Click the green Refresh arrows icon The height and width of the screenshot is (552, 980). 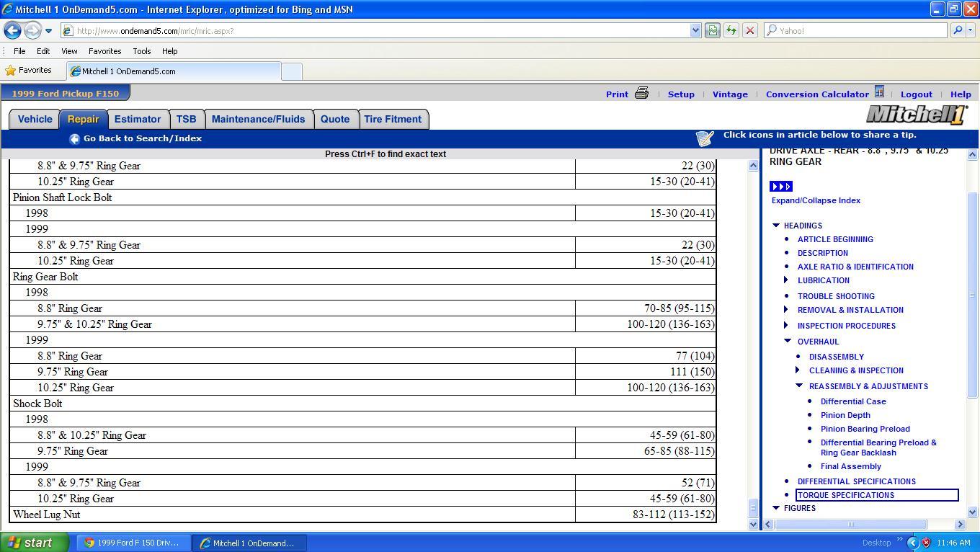click(x=731, y=31)
